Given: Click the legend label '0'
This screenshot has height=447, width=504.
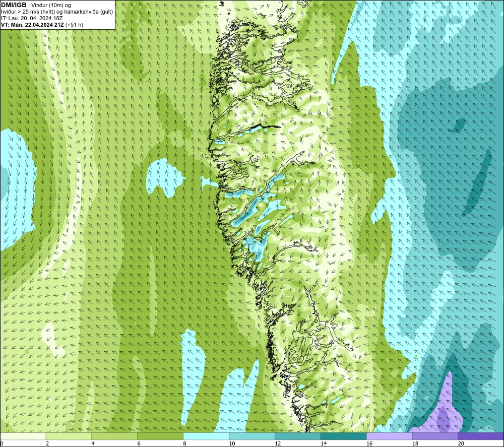Looking at the screenshot, I should 2,443.
